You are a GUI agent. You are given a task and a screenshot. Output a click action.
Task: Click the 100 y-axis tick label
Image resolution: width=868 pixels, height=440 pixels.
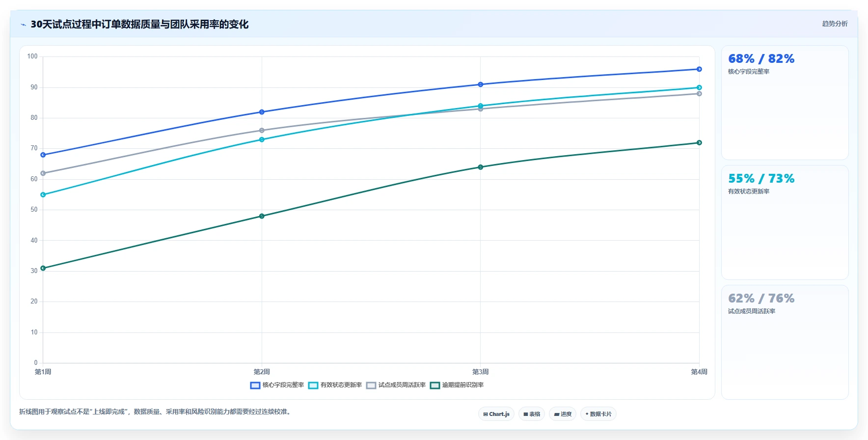point(32,56)
